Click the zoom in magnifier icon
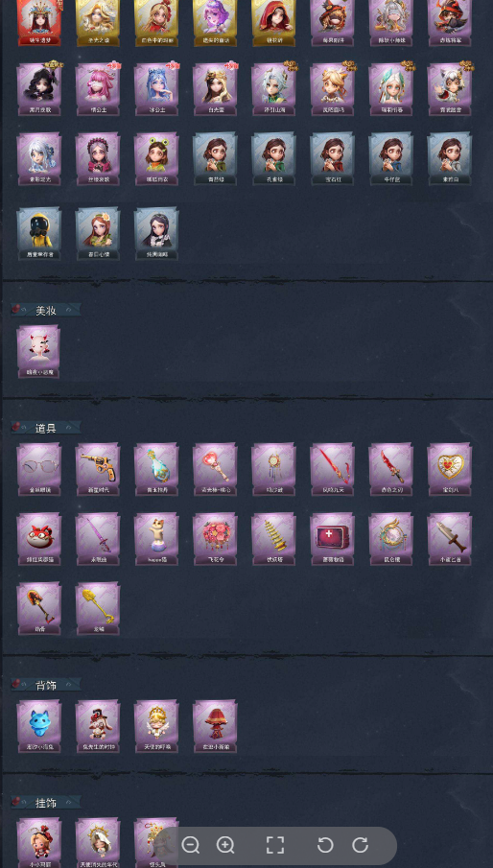493x868 pixels. (x=225, y=845)
